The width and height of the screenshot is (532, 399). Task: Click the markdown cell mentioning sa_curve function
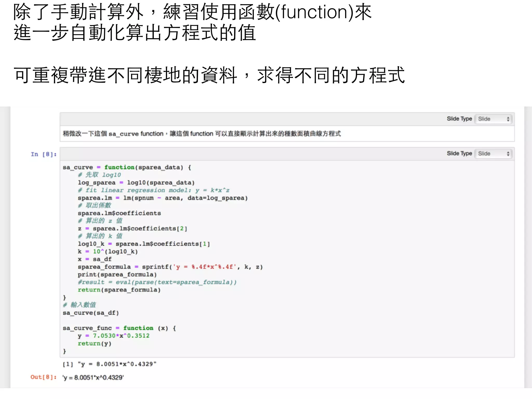pyautogui.click(x=287, y=134)
